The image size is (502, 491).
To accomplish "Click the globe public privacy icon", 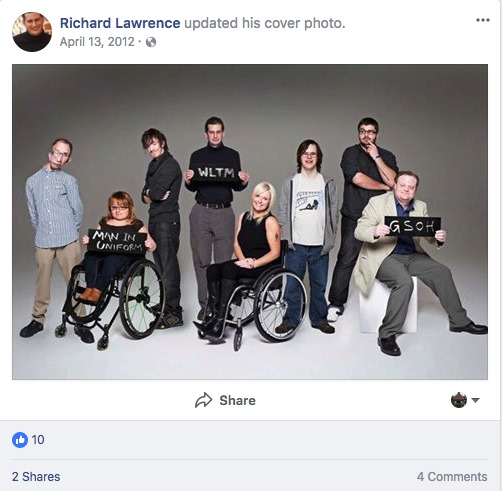I will coord(151,42).
